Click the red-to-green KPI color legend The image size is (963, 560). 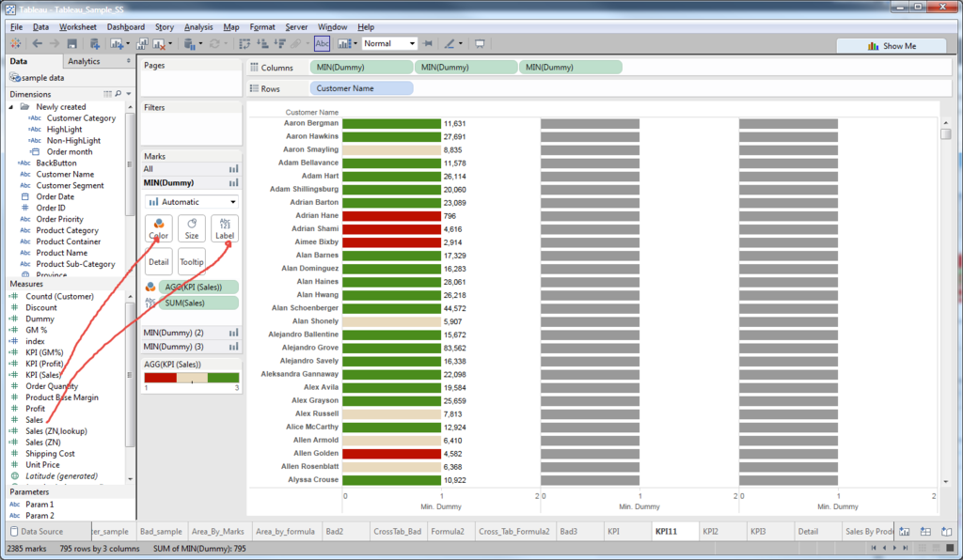coord(192,378)
